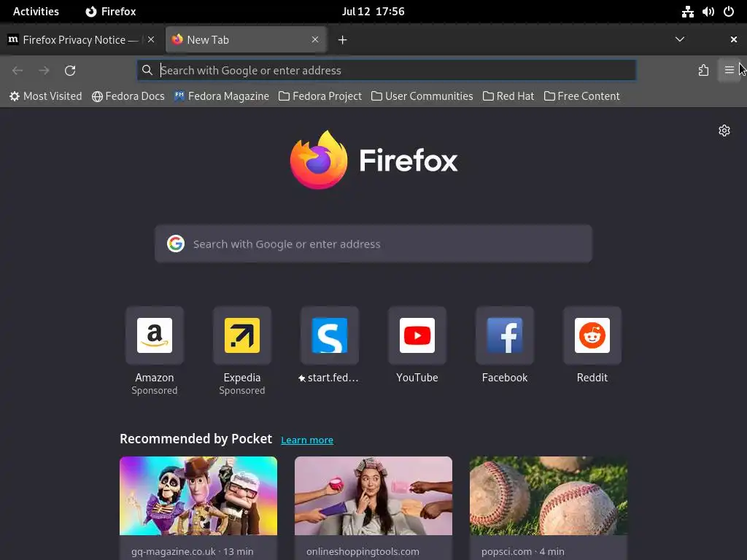The height and width of the screenshot is (560, 747).
Task: Open the Activities overview
Action: tap(36, 12)
